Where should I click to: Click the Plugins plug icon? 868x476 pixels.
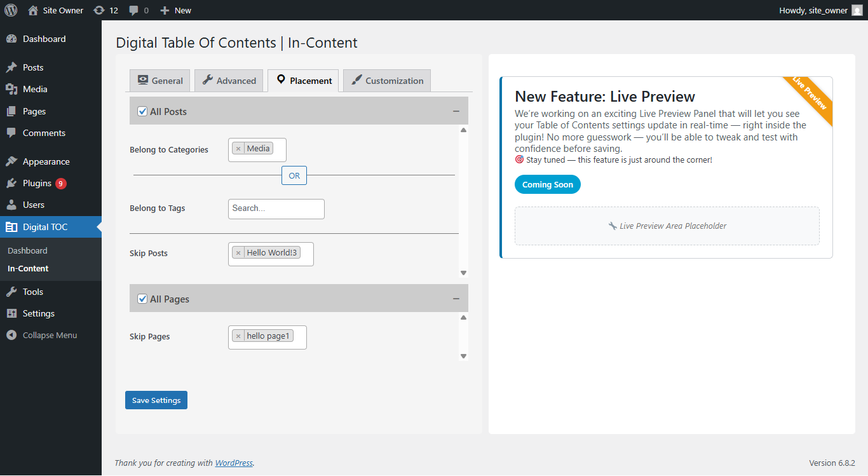click(11, 183)
